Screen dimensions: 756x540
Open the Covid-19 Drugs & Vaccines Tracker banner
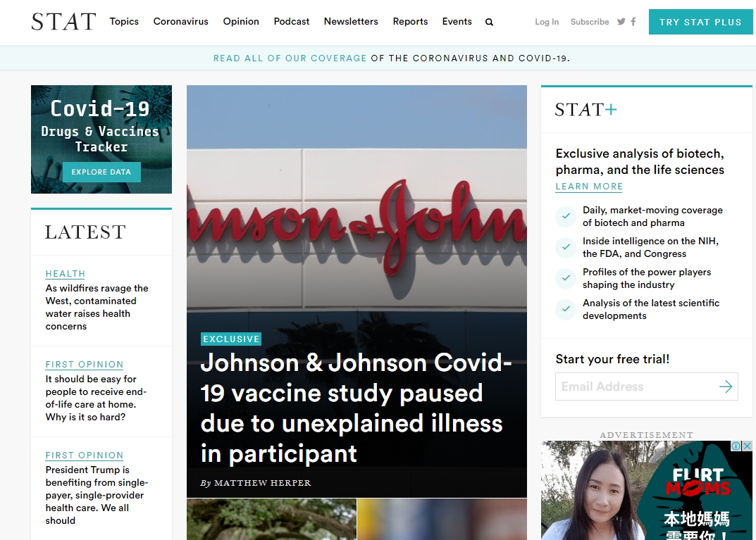pyautogui.click(x=101, y=139)
